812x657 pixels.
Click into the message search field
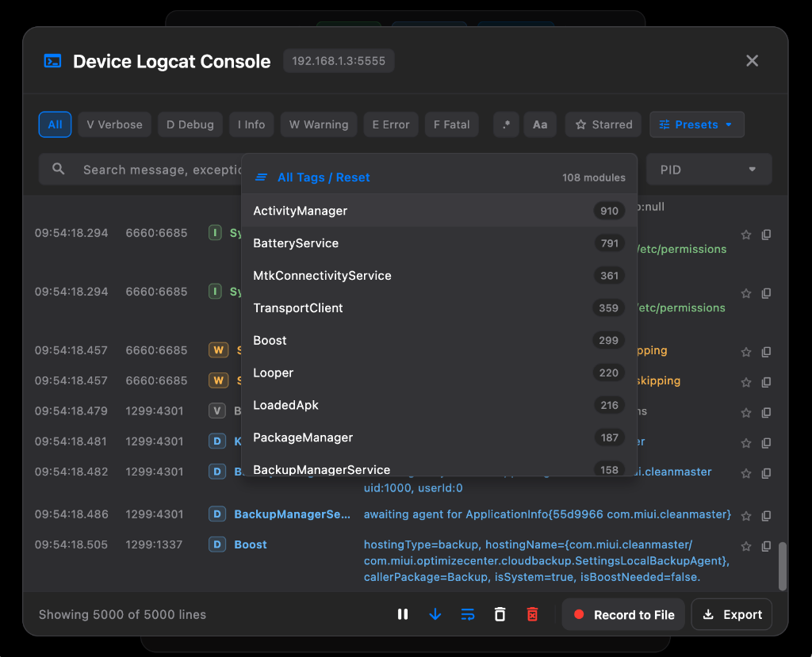tap(140, 170)
